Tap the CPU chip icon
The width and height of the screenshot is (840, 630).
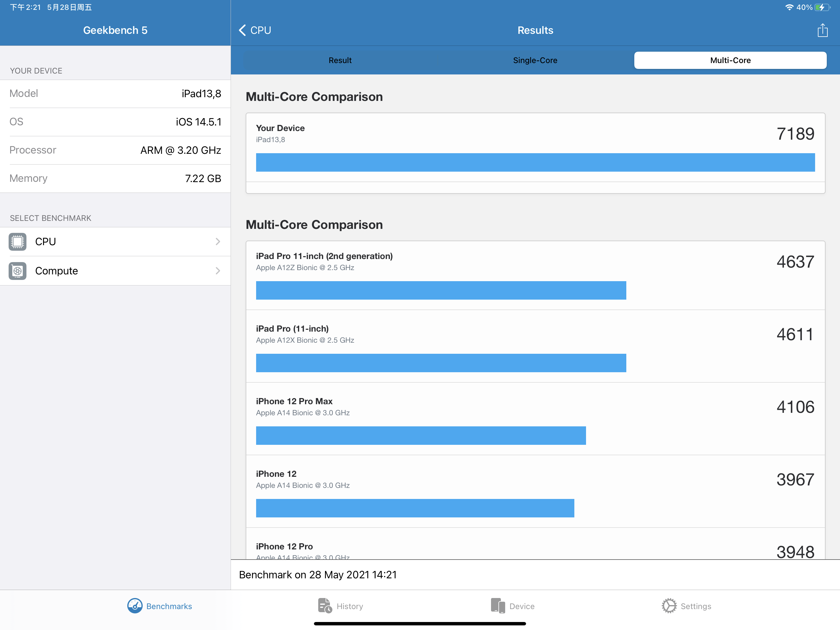[x=18, y=242]
